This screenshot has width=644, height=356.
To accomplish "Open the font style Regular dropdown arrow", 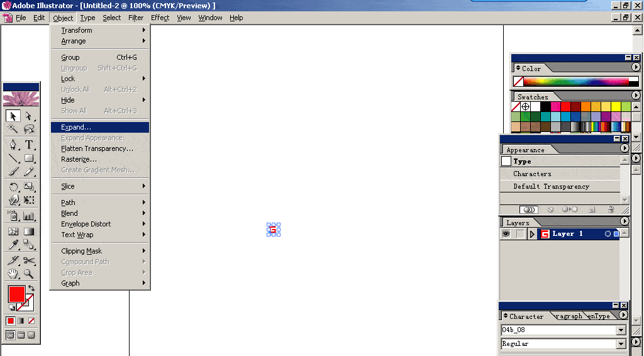I will 621,343.
